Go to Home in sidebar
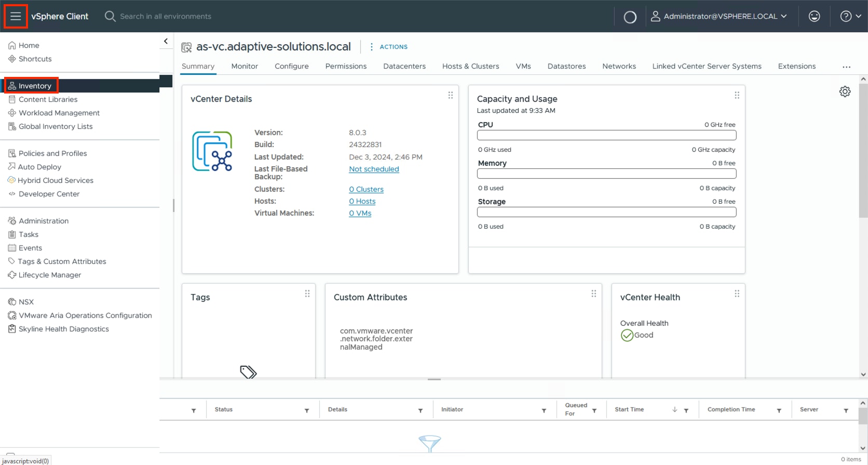The image size is (868, 465). tap(24, 45)
